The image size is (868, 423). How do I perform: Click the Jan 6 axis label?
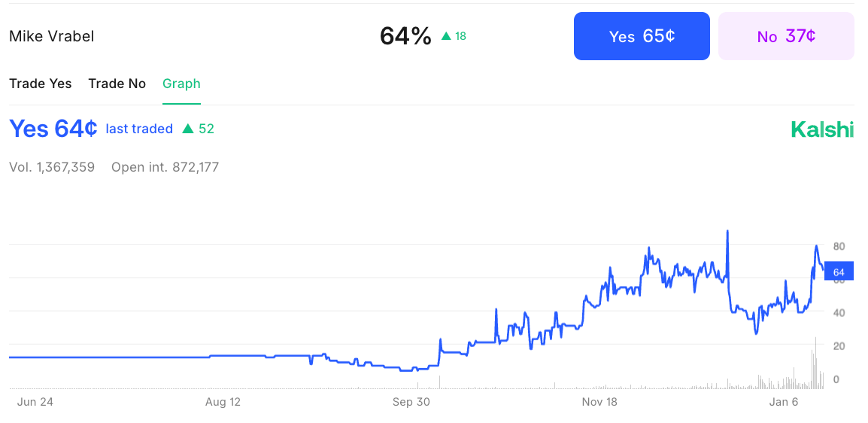783,402
